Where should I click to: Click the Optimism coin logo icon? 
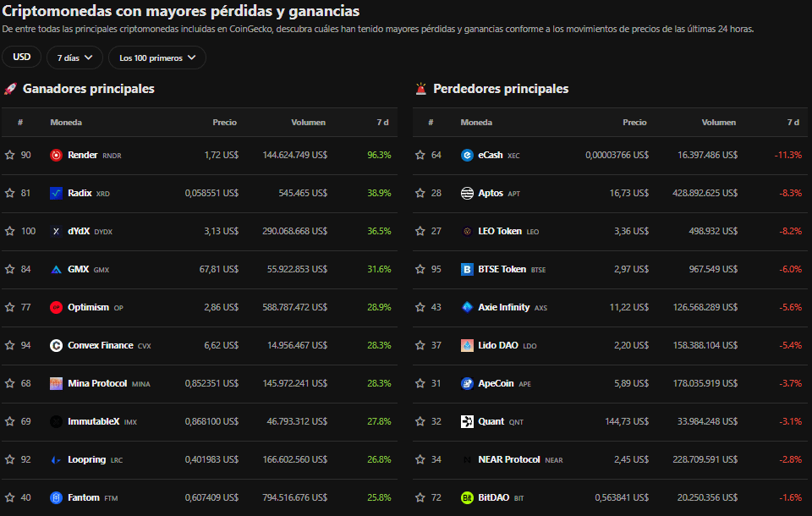tap(56, 307)
